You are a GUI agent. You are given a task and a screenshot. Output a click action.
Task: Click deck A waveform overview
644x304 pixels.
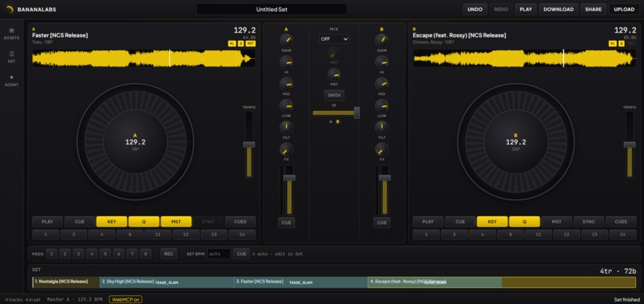(x=144, y=58)
